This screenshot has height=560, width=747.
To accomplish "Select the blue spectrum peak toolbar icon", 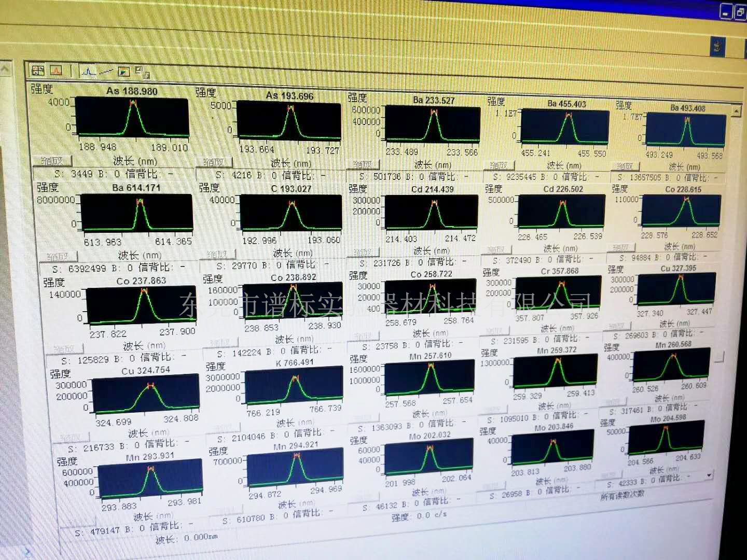I will 89,71.
